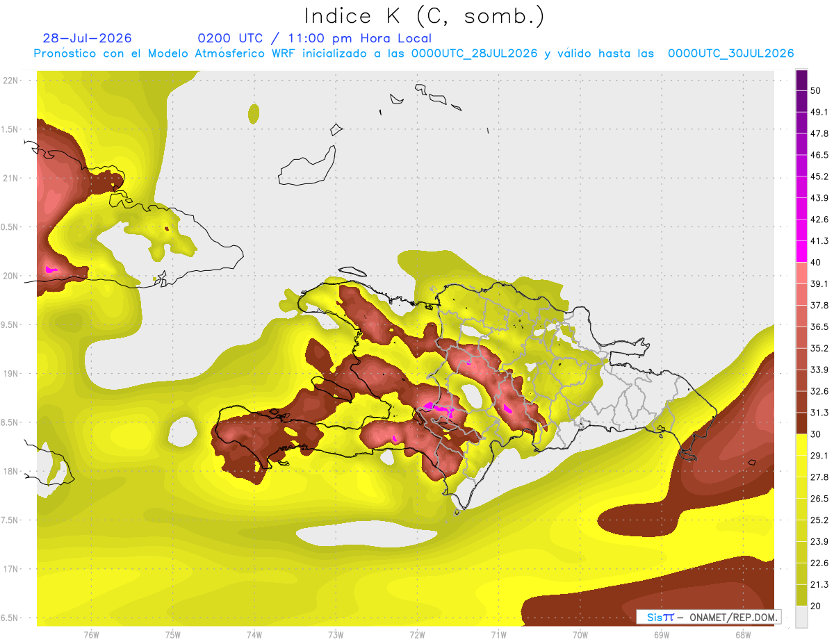
Task: Click the "25.2" colorbar label
Action: (819, 520)
